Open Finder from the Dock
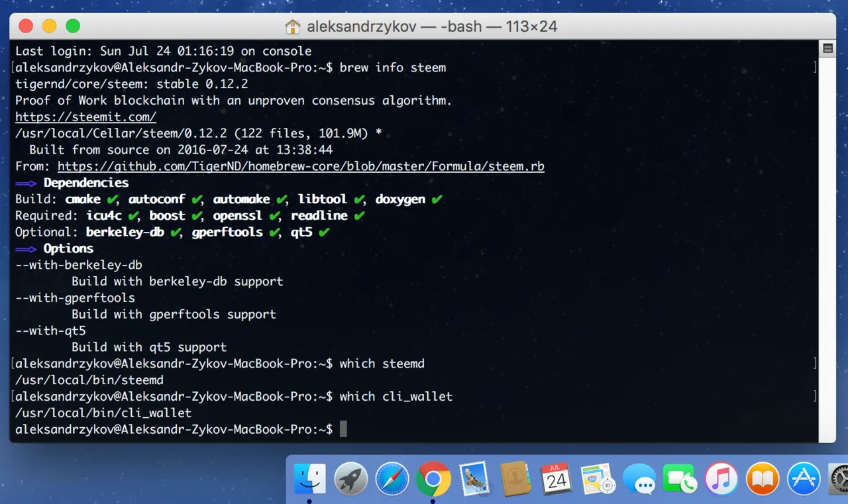 [x=310, y=479]
